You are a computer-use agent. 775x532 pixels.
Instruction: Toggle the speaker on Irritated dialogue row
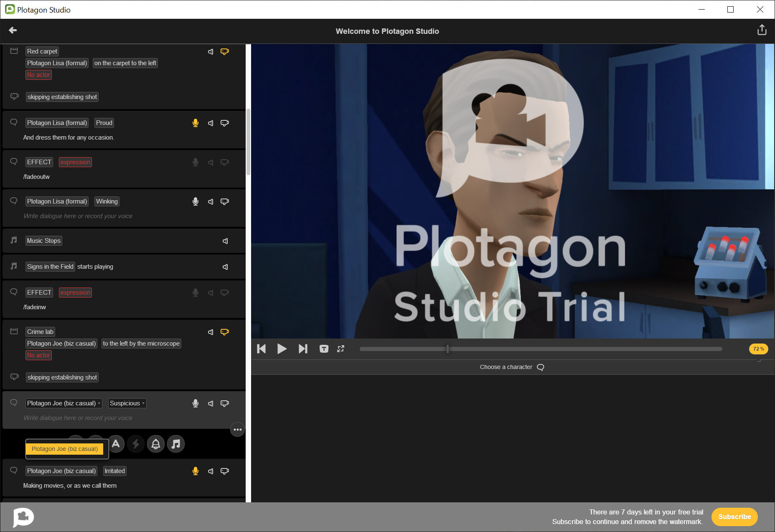[211, 471]
